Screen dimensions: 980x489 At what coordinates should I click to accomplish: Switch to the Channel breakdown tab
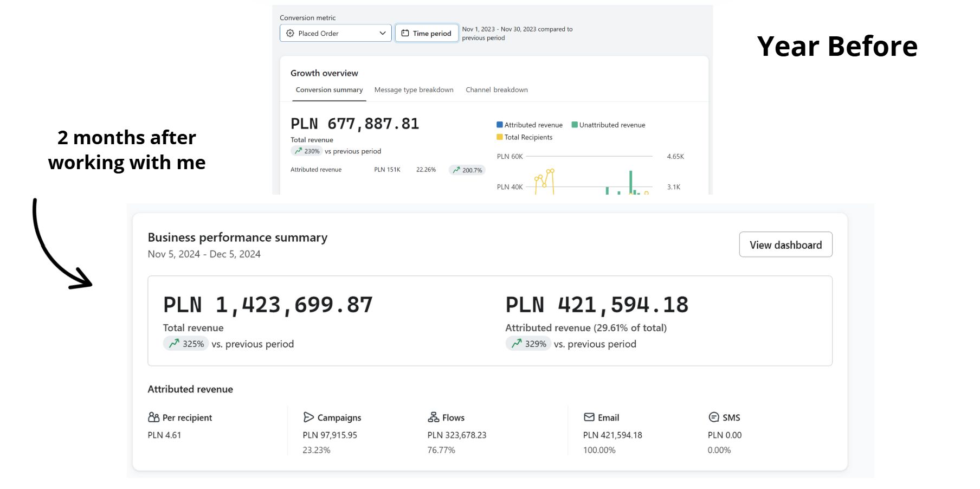point(497,90)
